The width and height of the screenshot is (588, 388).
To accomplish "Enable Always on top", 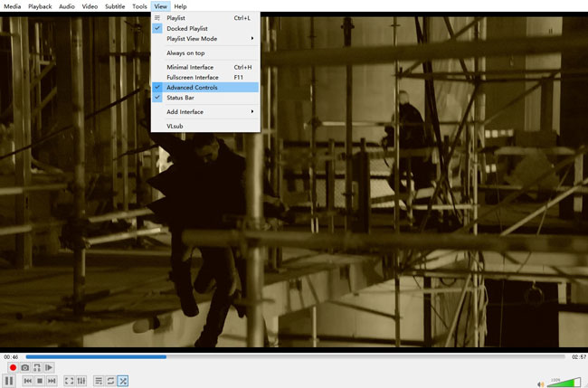I will 205,52.
